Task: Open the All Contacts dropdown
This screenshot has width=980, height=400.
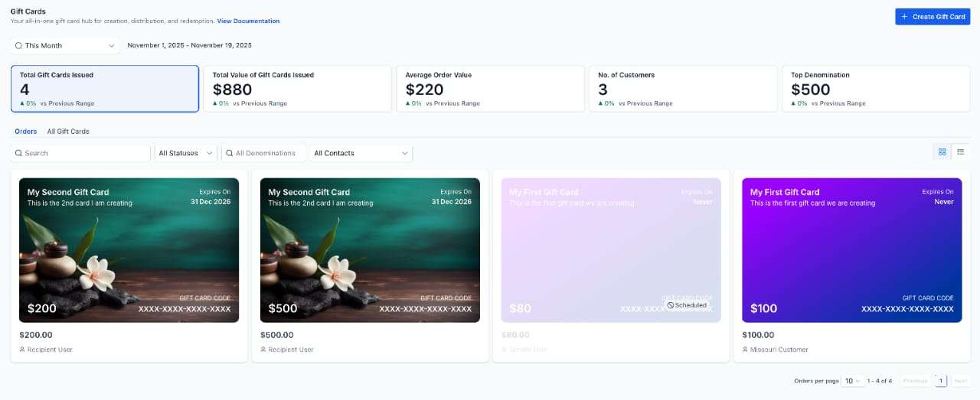Action: pos(361,153)
